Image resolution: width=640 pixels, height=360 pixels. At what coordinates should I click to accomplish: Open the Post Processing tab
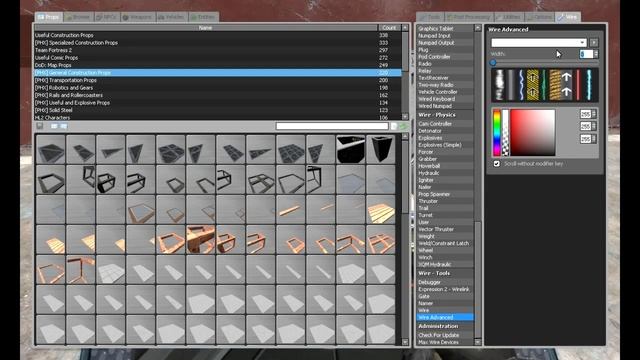click(469, 17)
